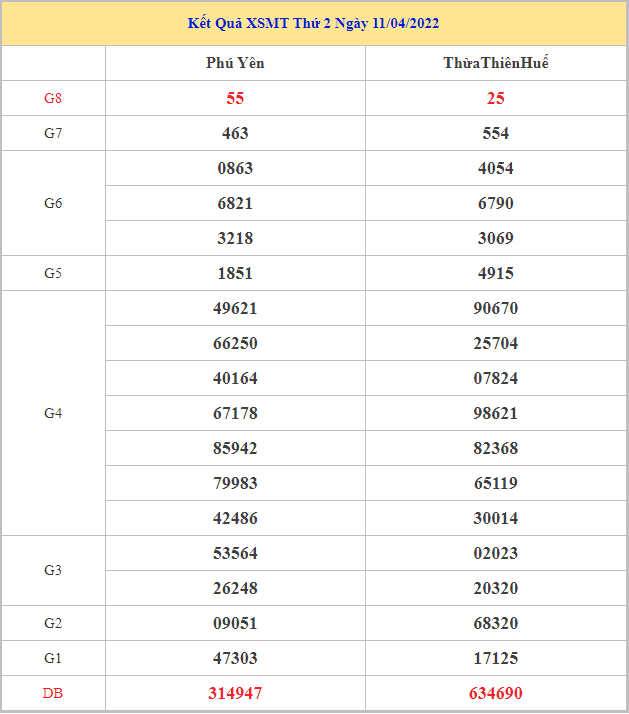Select G2 number 68320
The image size is (629, 714).
[x=496, y=623]
